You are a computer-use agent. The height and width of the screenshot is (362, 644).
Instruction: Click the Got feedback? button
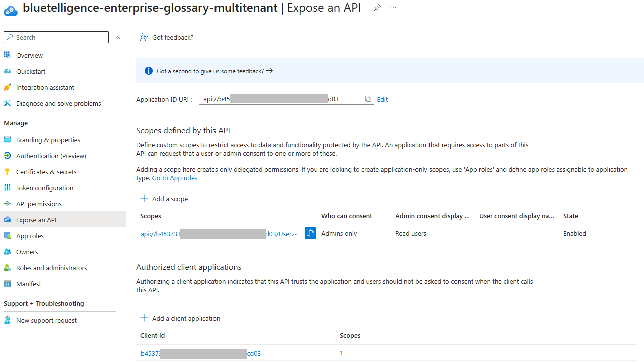click(x=167, y=37)
